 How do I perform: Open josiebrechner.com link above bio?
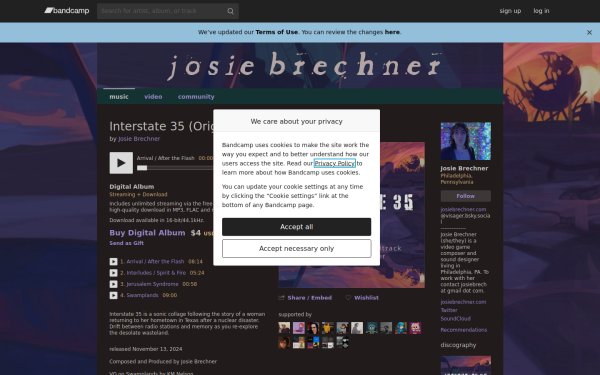pos(463,209)
